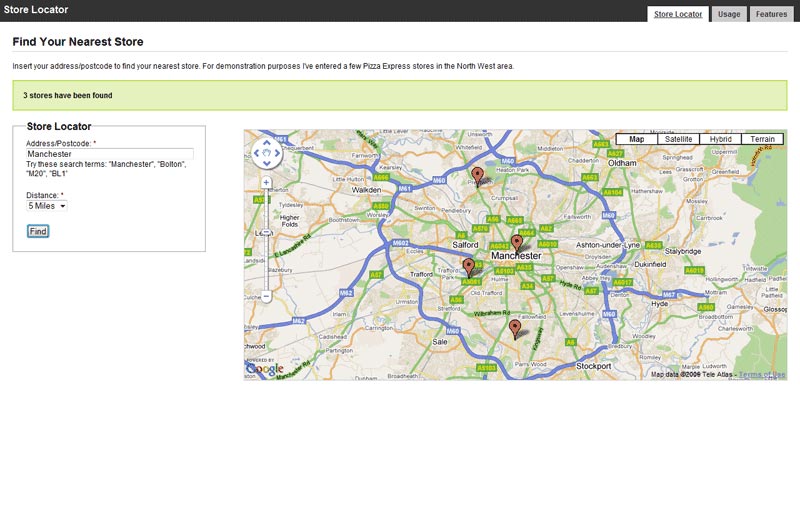The height and width of the screenshot is (518, 800).
Task: Click the map zoom in plus button
Action: click(x=267, y=183)
